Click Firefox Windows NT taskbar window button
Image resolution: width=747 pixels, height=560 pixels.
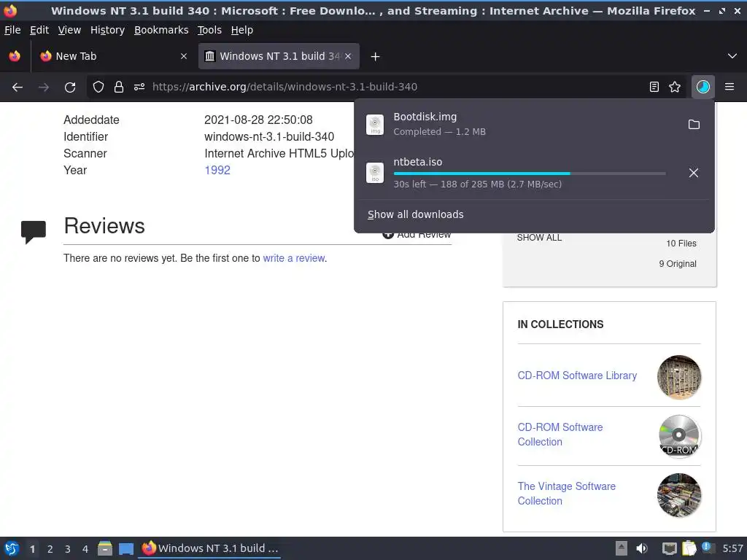(x=210, y=548)
